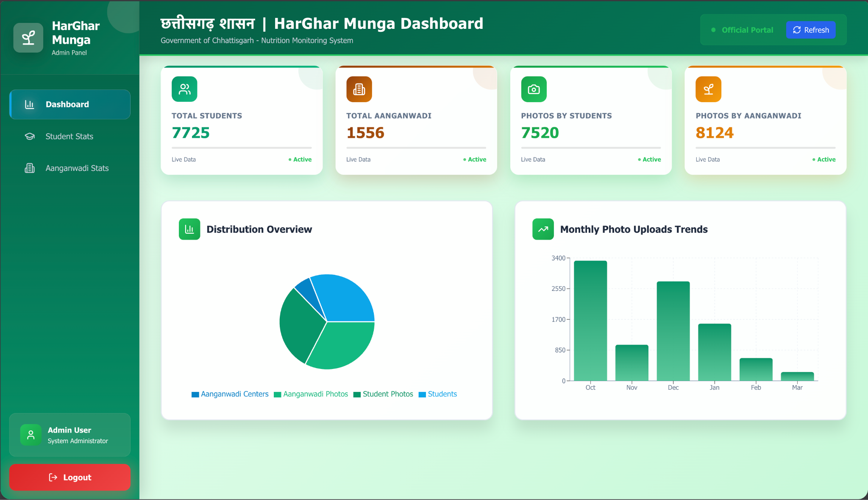
Task: Click the HarGhar Munga sprout logo icon
Action: click(28, 38)
